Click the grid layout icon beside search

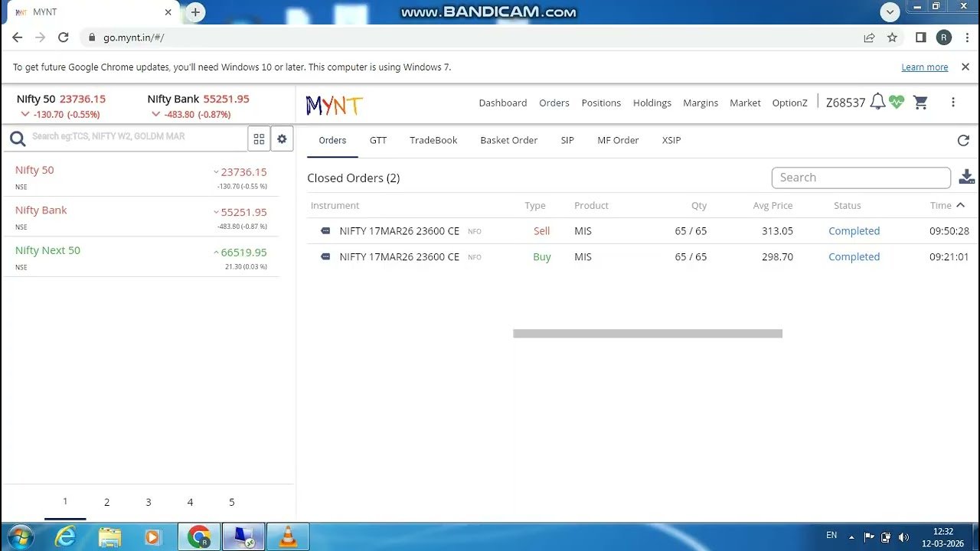click(x=259, y=139)
